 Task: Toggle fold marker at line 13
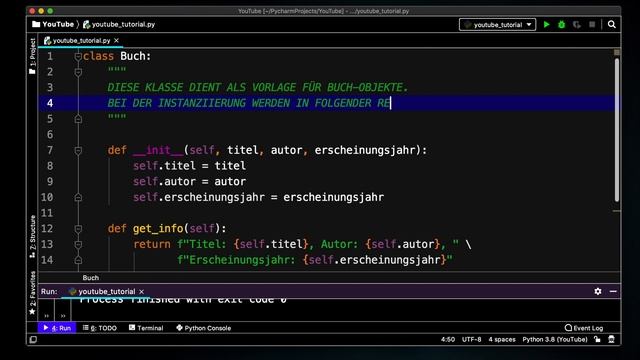(78, 244)
